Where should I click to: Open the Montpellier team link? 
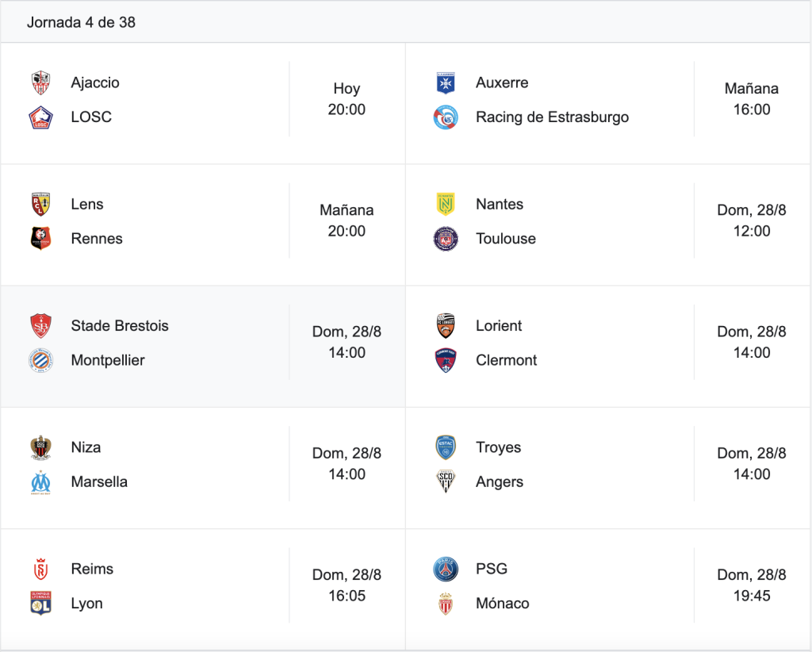point(108,360)
